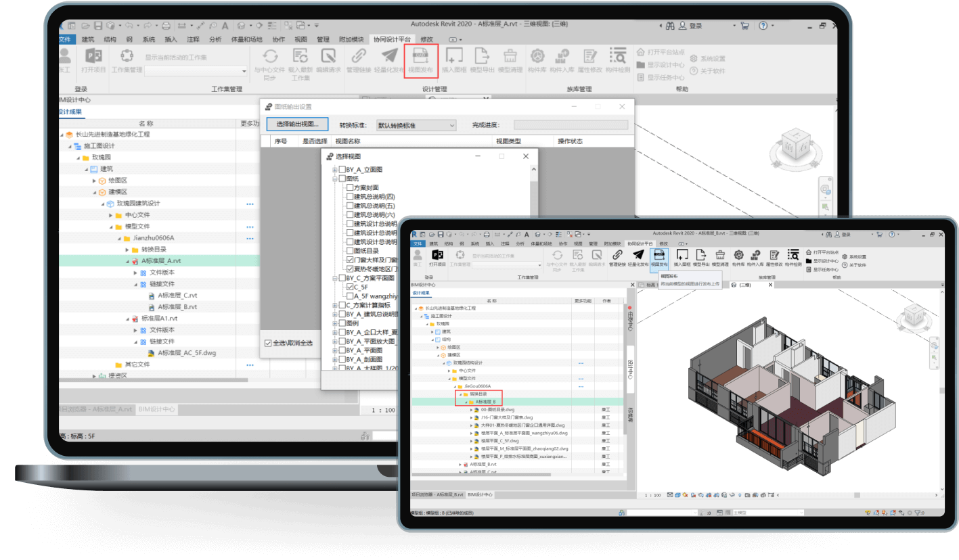Viewport: 959px width, 560px height.
Task: Click 轻量化发布 icon in tablet ribbon
Action: point(638,255)
